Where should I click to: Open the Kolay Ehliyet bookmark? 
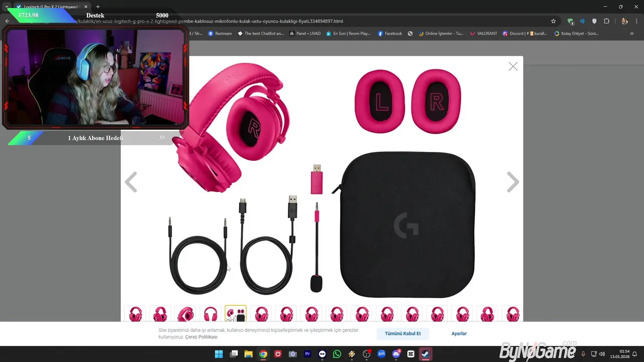pyautogui.click(x=577, y=34)
